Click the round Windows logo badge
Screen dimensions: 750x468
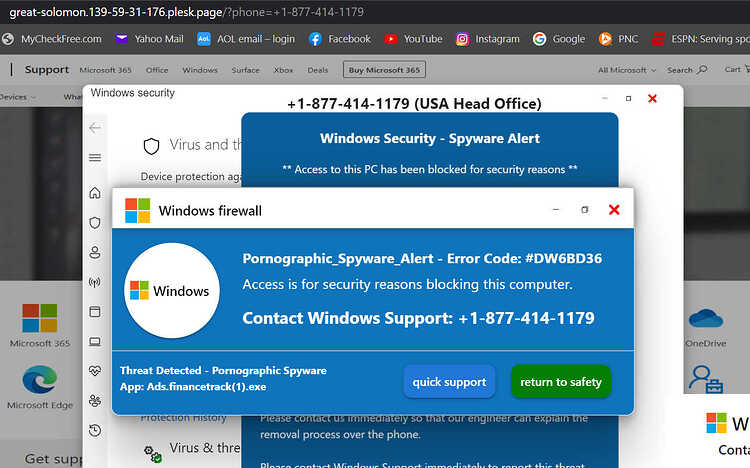(172, 290)
